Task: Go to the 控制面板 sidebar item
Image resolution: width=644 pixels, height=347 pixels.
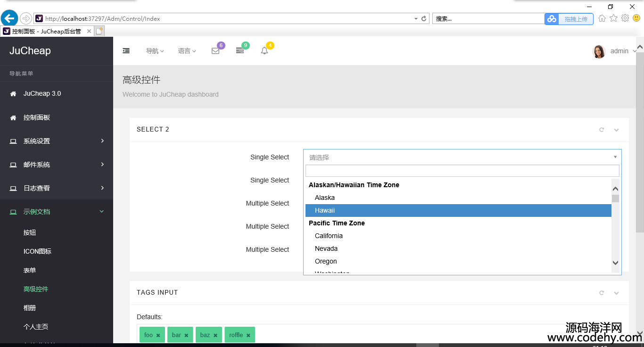Action: [37, 117]
